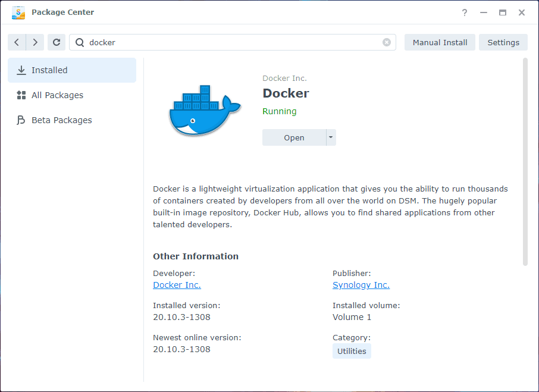Click the Manual Install button

(440, 42)
